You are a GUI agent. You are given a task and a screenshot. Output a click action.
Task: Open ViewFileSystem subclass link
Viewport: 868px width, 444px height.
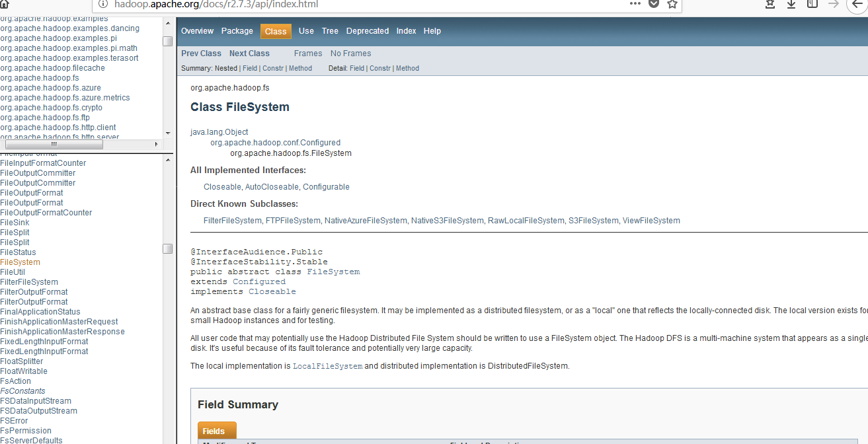click(651, 221)
